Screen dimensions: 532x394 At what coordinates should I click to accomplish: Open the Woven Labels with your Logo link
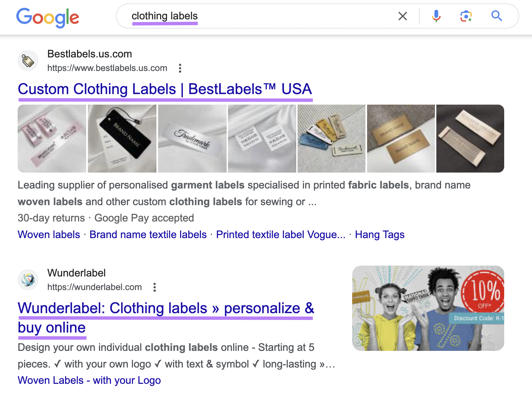pos(89,380)
